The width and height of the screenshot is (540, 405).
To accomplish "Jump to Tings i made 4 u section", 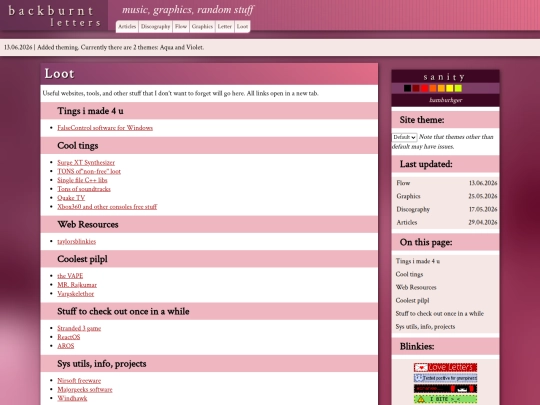I will pyautogui.click(x=418, y=261).
